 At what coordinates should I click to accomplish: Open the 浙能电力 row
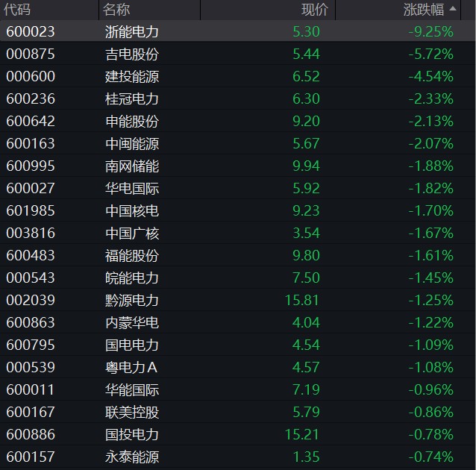click(238, 31)
